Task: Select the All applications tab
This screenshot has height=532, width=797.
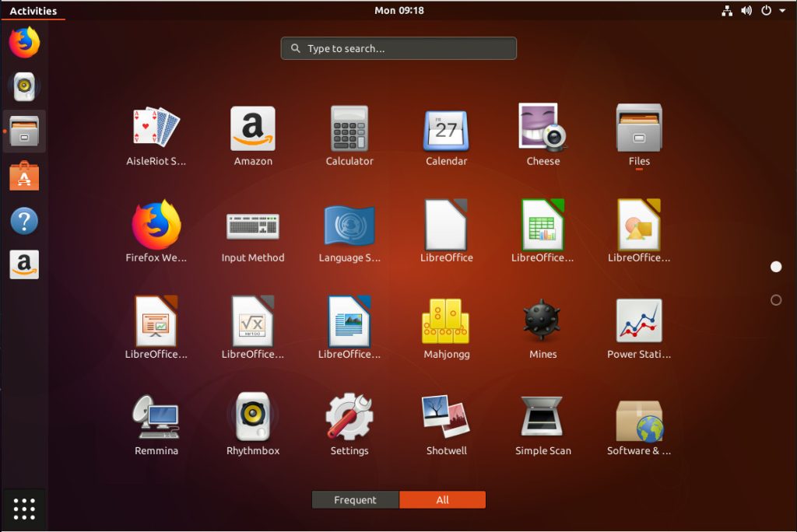Action: (x=442, y=500)
